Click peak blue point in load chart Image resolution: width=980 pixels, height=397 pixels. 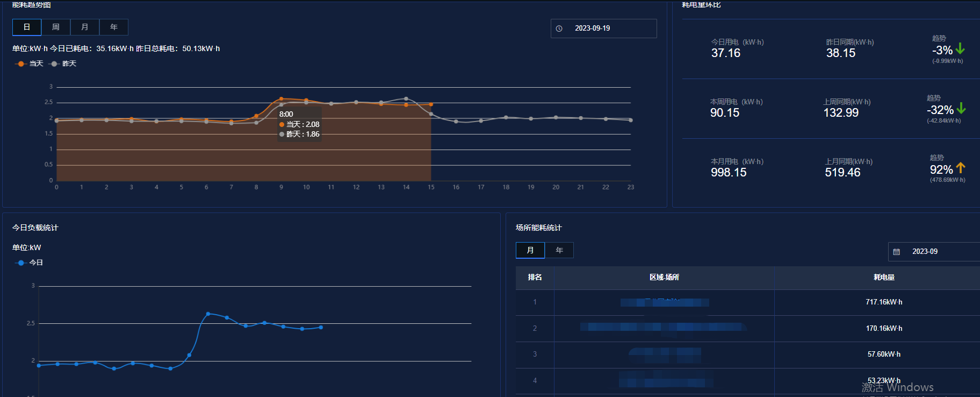208,314
